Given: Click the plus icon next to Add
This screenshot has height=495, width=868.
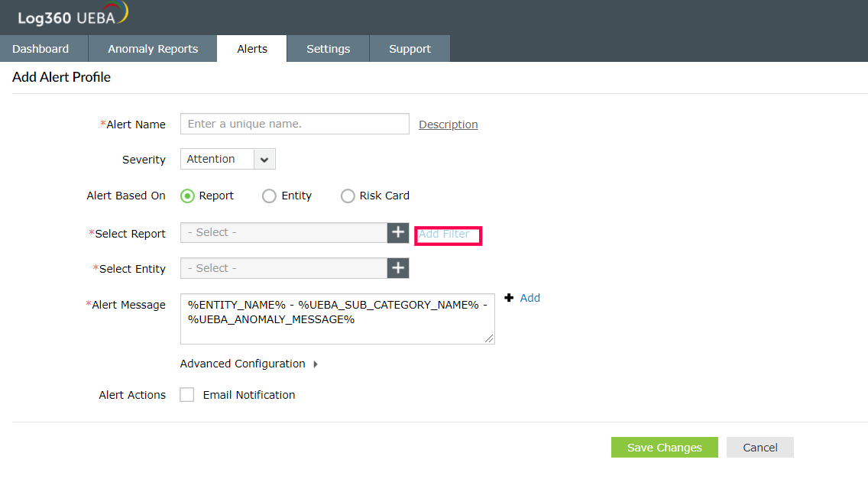Looking at the screenshot, I should (509, 298).
